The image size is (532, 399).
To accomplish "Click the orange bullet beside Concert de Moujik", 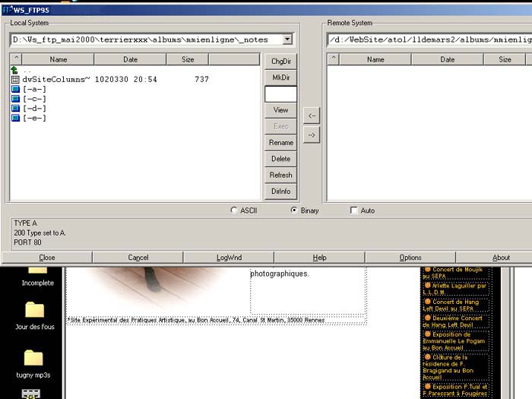I will click(x=427, y=269).
